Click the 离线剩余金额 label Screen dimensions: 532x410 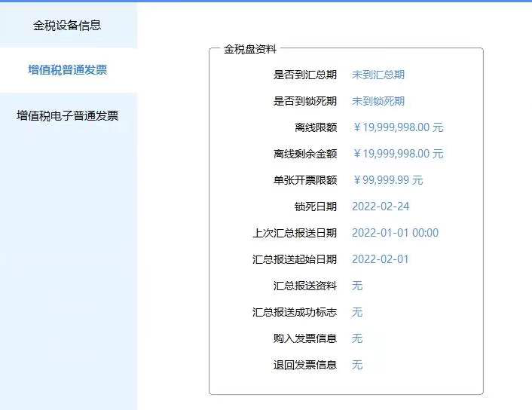(x=305, y=154)
